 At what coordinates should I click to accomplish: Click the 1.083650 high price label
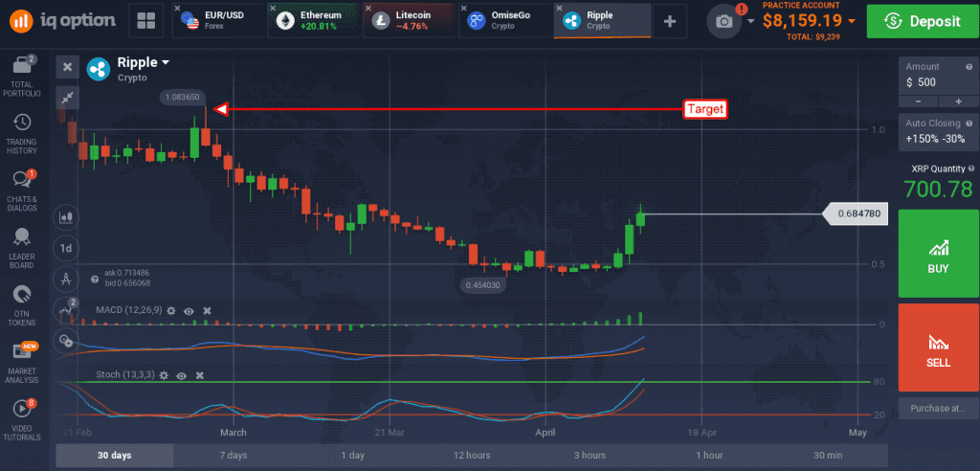pyautogui.click(x=183, y=97)
